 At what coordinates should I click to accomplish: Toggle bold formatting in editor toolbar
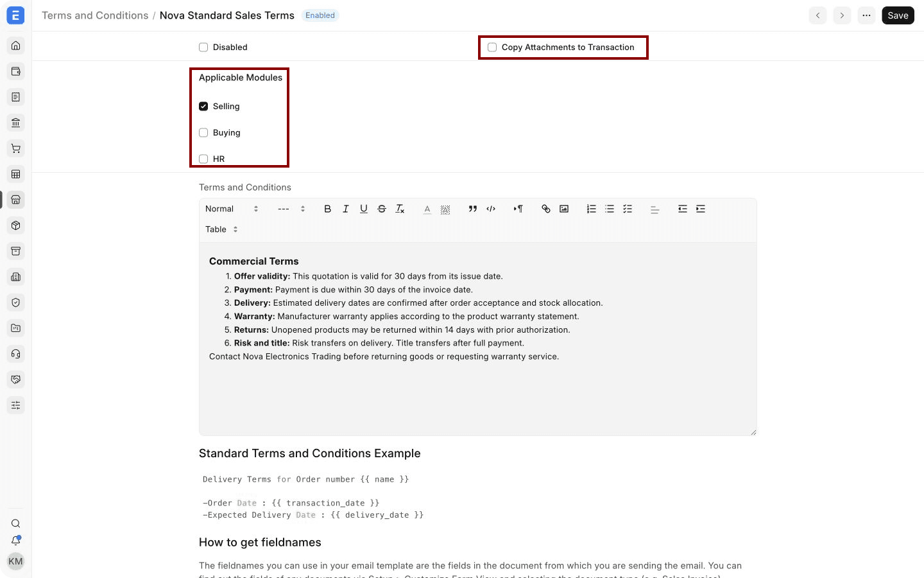coord(327,209)
